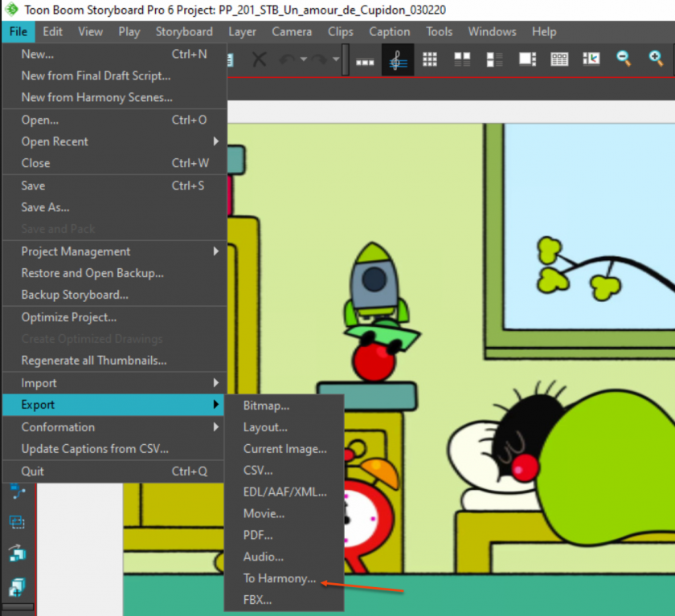Image resolution: width=675 pixels, height=616 pixels.
Task: Open the Windows menu
Action: [492, 32]
